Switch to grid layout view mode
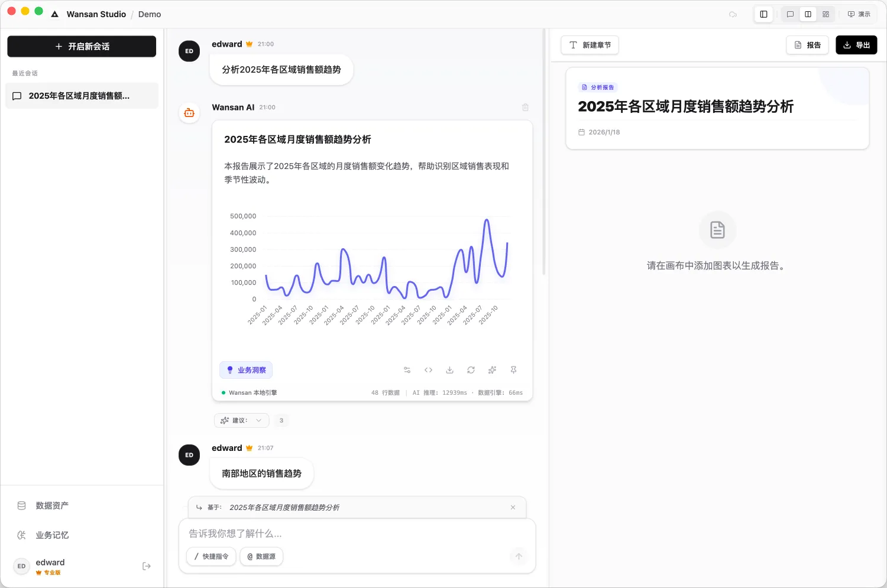 point(826,14)
